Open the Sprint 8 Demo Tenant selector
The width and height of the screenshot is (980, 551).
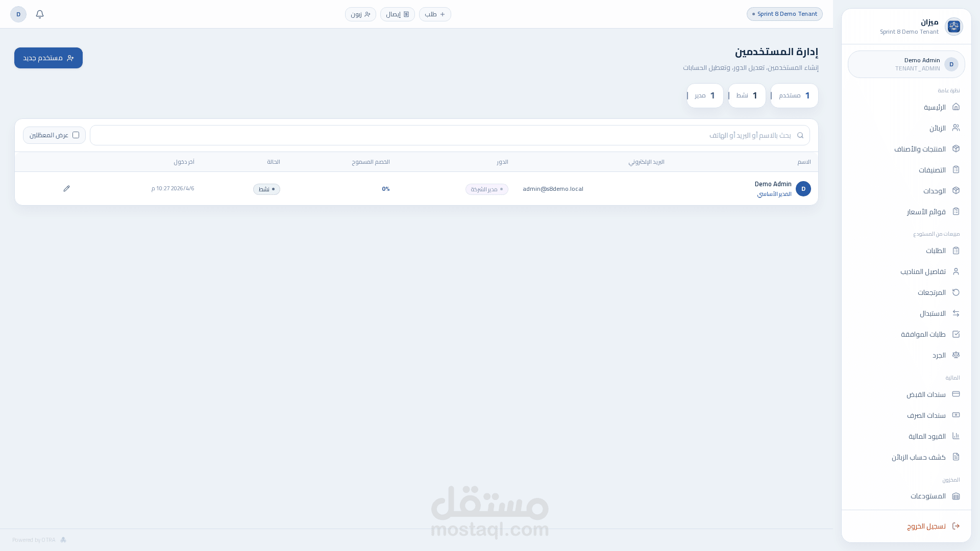pos(785,14)
